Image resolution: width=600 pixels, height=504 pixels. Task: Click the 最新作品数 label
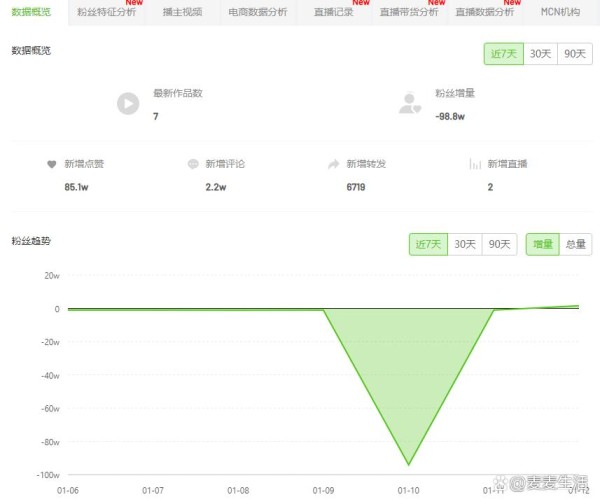coord(178,93)
